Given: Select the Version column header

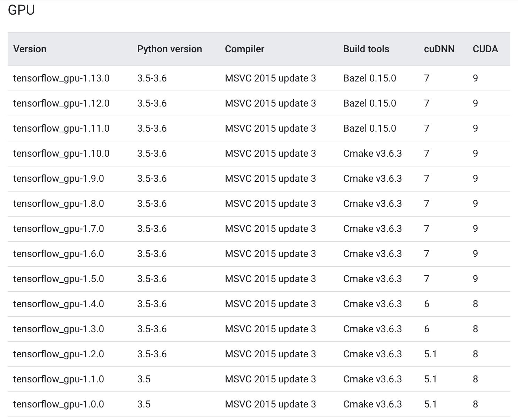Looking at the screenshot, I should 30,49.
